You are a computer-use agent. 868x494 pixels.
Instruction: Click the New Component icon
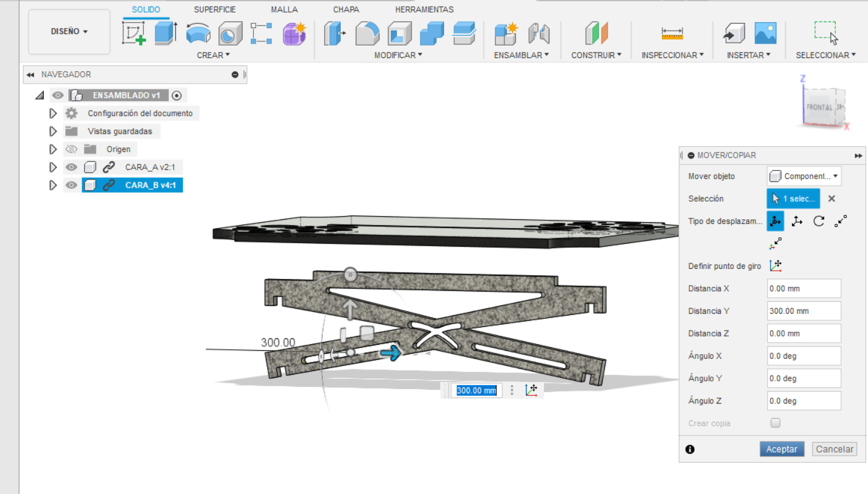[506, 34]
